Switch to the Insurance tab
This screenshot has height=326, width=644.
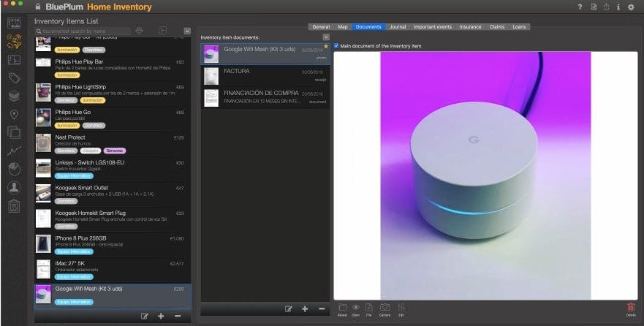470,27
